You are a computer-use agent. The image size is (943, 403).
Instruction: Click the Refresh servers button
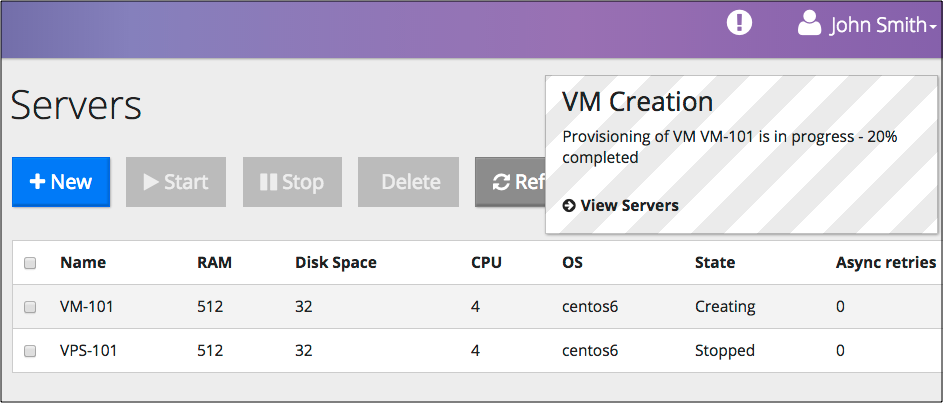(x=511, y=182)
